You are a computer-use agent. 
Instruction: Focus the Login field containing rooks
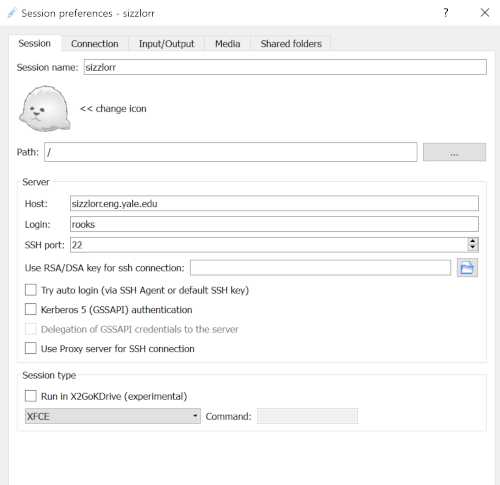pos(274,224)
